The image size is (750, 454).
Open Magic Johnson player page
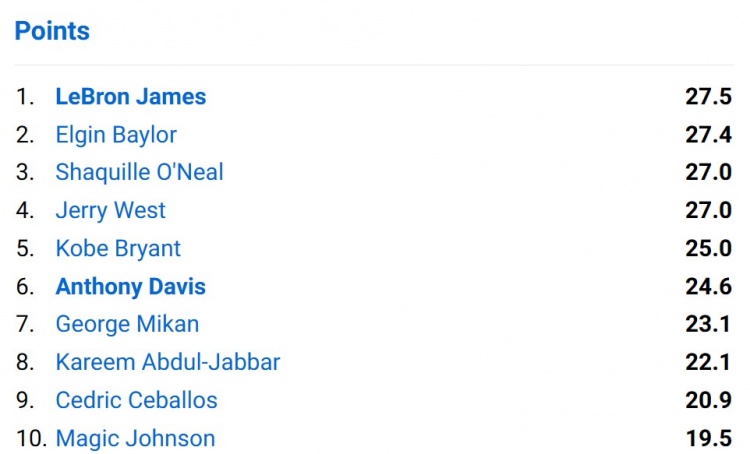[135, 439]
